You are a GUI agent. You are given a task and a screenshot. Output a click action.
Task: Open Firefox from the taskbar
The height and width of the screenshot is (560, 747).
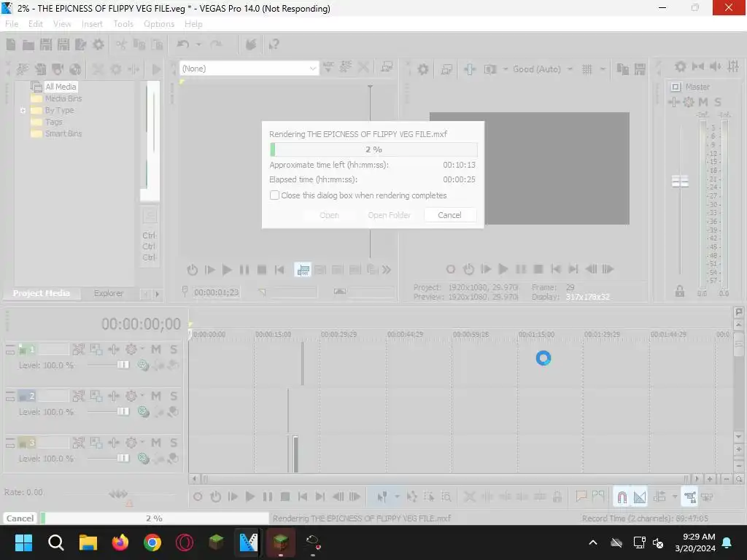click(120, 542)
